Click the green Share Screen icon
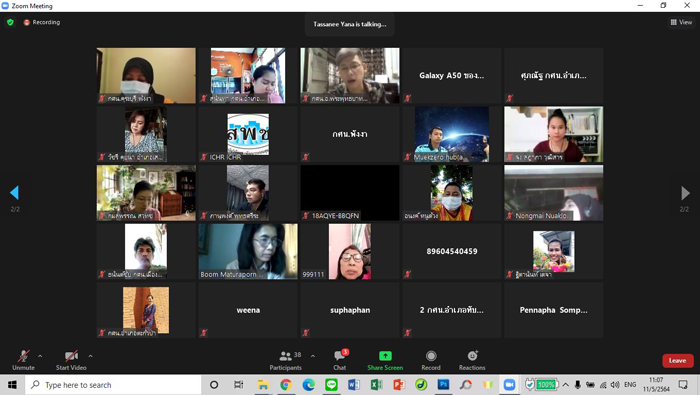 coord(385,356)
